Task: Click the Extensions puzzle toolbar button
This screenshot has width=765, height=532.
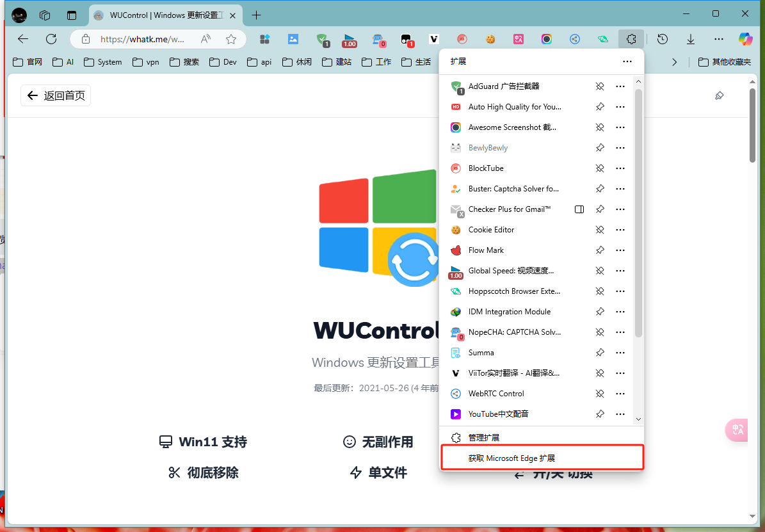Action: 631,39
